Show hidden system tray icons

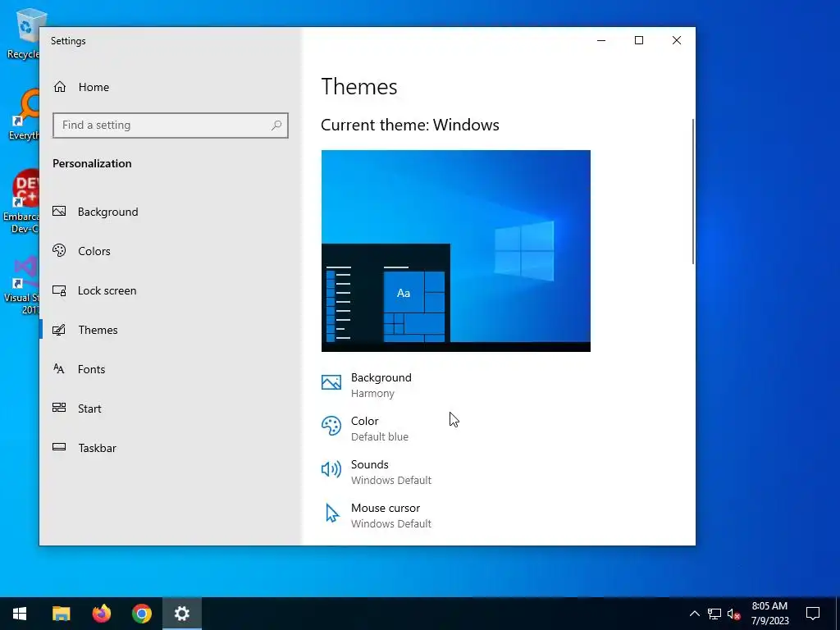[x=694, y=614]
